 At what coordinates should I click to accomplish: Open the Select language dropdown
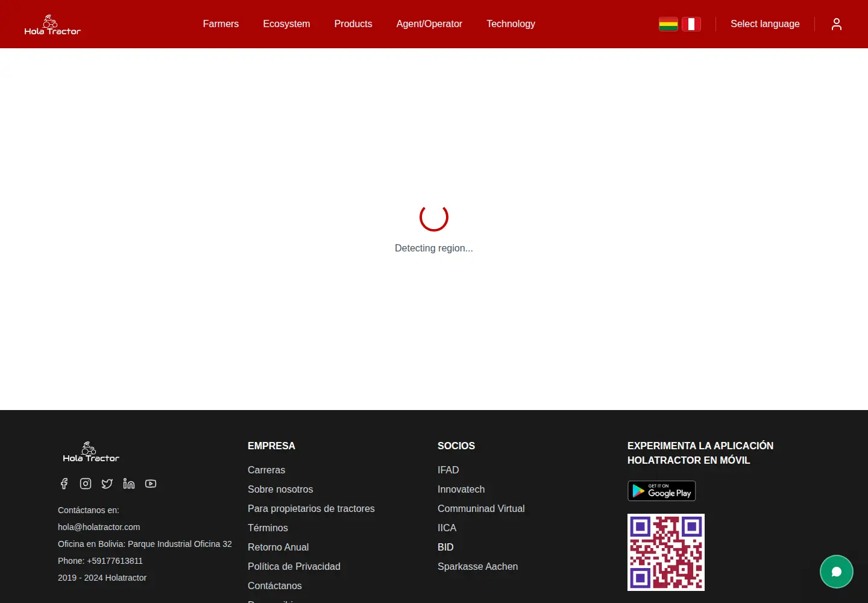(765, 24)
